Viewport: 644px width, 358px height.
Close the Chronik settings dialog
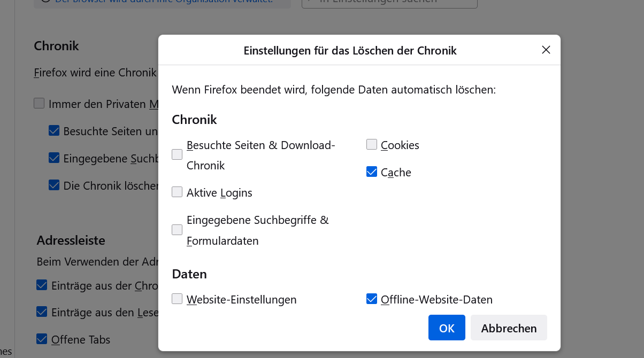pyautogui.click(x=546, y=50)
